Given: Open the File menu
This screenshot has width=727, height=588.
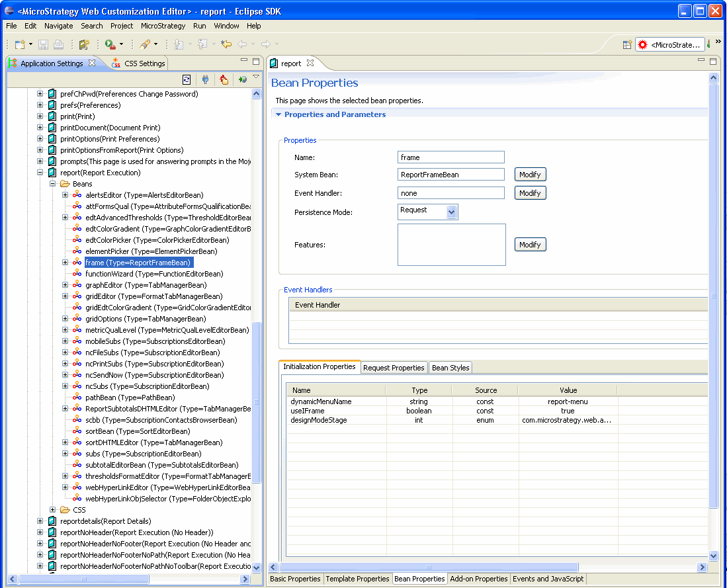Looking at the screenshot, I should tap(11, 26).
